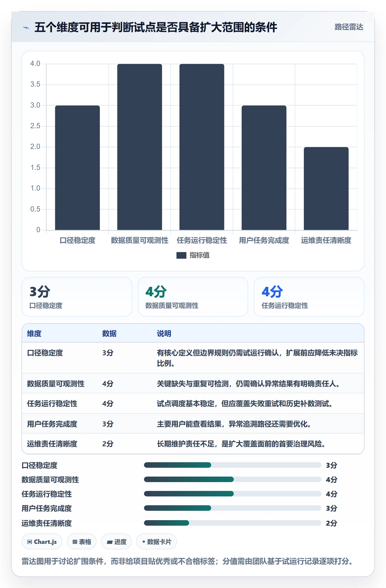Click description starting 有核心定义但边界规则

tap(257, 358)
